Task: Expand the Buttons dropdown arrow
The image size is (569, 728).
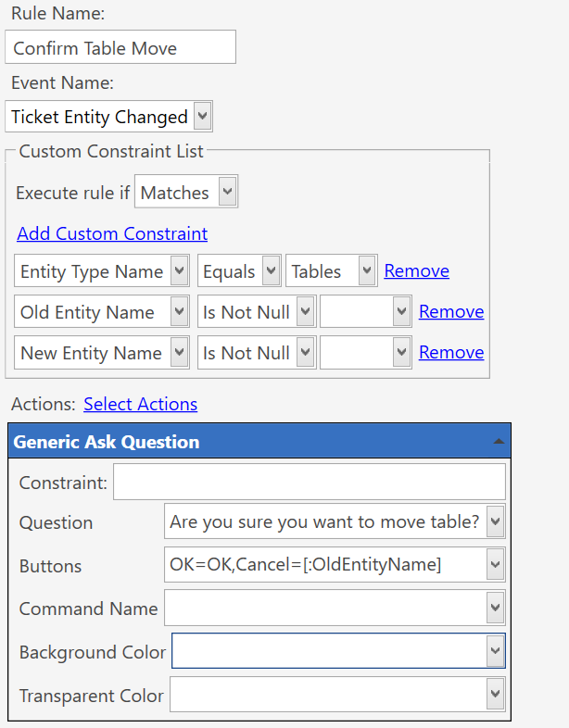Action: click(496, 563)
